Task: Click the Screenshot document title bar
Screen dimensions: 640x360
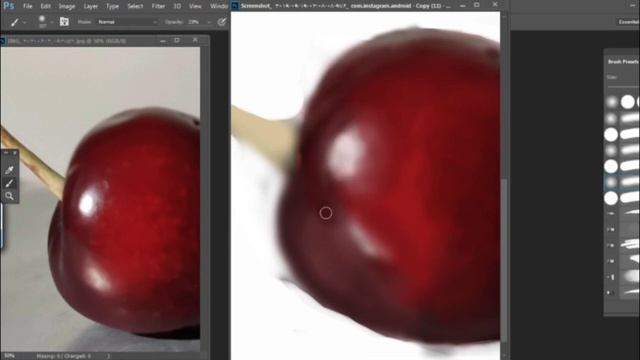Action: (345, 6)
